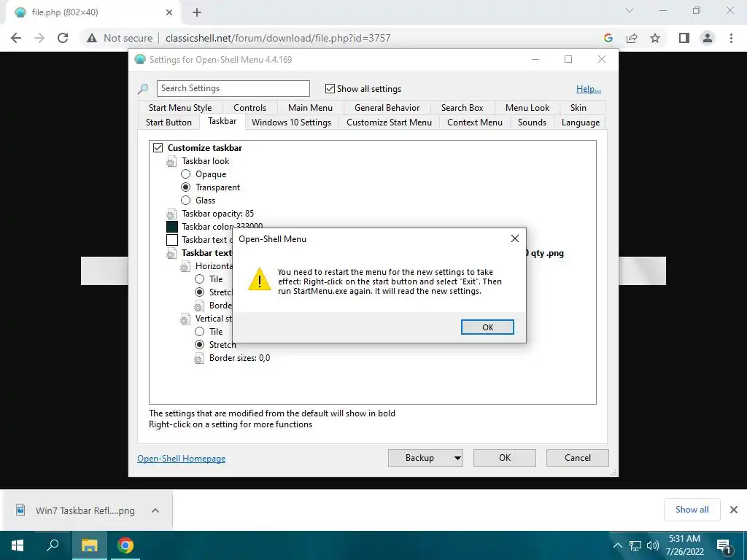Image resolution: width=747 pixels, height=560 pixels.
Task: Select Tile under Vertical stretching
Action: 199,332
